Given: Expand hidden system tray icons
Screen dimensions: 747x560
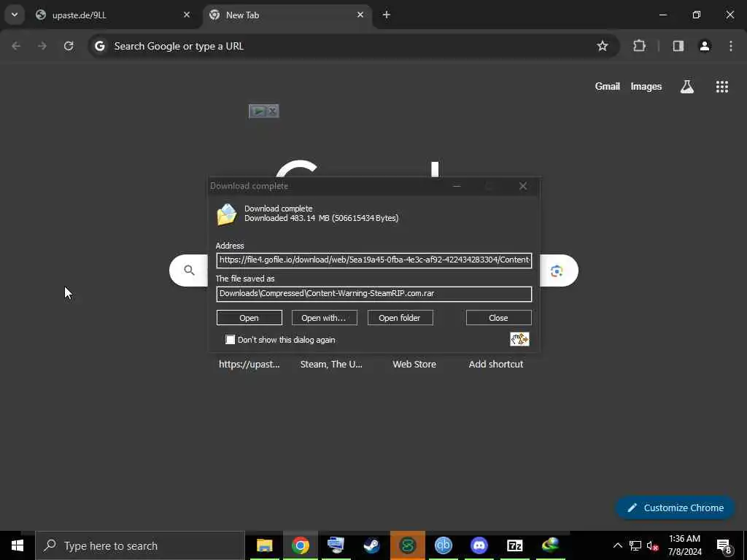Looking at the screenshot, I should click(x=617, y=545).
